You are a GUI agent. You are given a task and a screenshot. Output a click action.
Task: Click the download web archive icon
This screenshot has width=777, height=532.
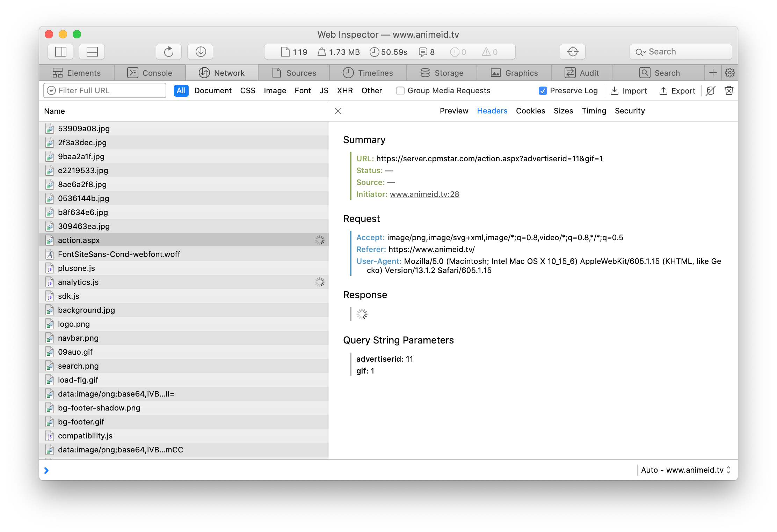click(x=200, y=52)
